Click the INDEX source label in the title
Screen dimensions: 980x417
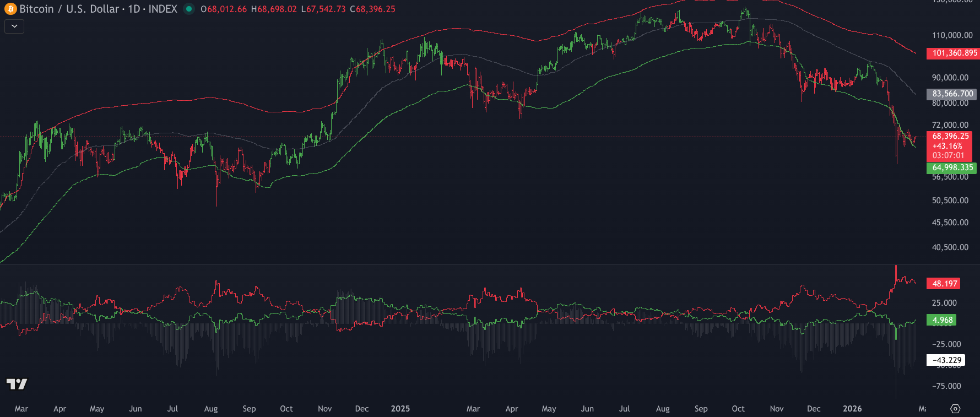[x=163, y=9]
